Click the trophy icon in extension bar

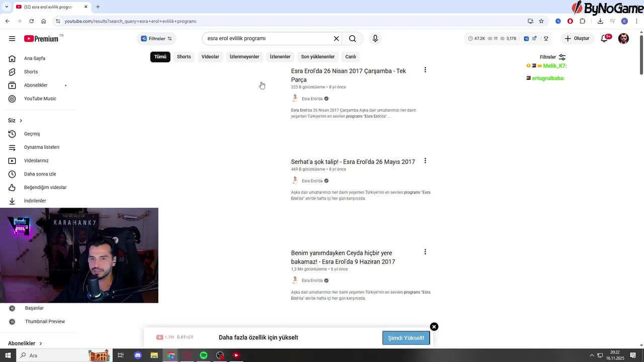click(546, 39)
